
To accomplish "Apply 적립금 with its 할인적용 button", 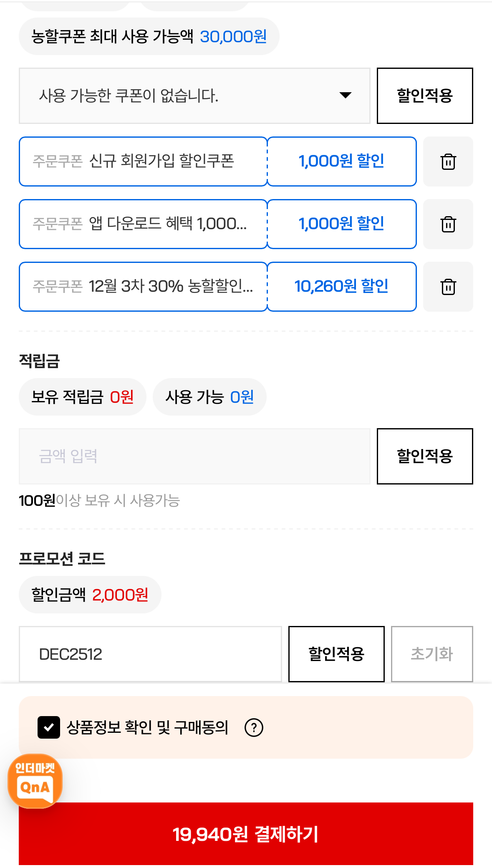I will coord(425,456).
